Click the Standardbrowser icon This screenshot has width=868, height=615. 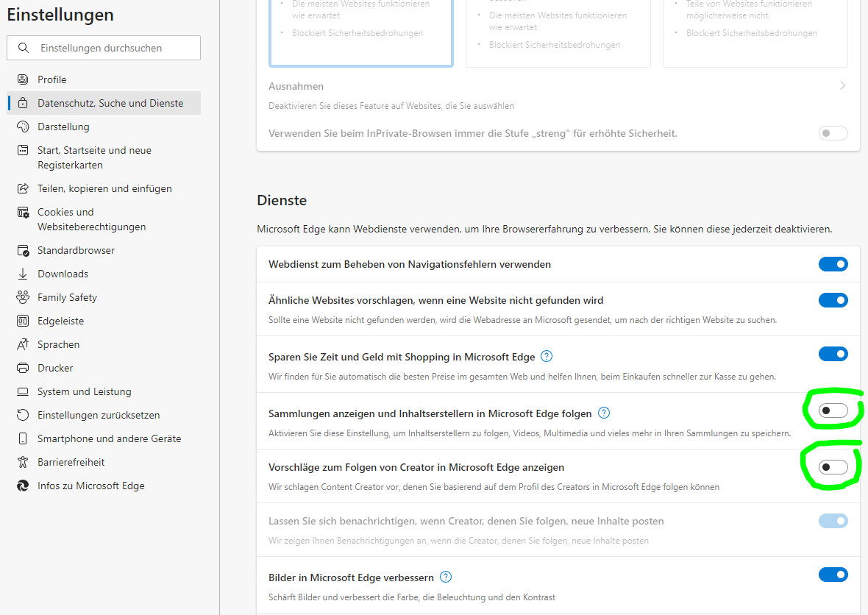click(x=23, y=250)
